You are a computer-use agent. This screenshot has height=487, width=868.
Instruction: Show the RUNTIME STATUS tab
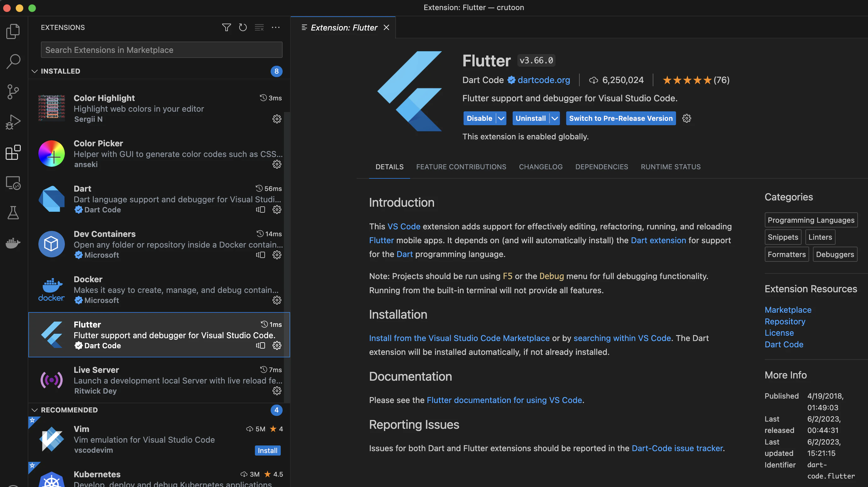tap(671, 167)
